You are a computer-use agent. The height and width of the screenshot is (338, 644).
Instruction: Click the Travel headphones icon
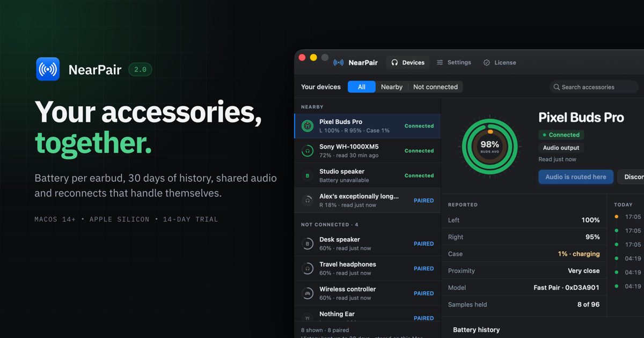click(x=308, y=268)
